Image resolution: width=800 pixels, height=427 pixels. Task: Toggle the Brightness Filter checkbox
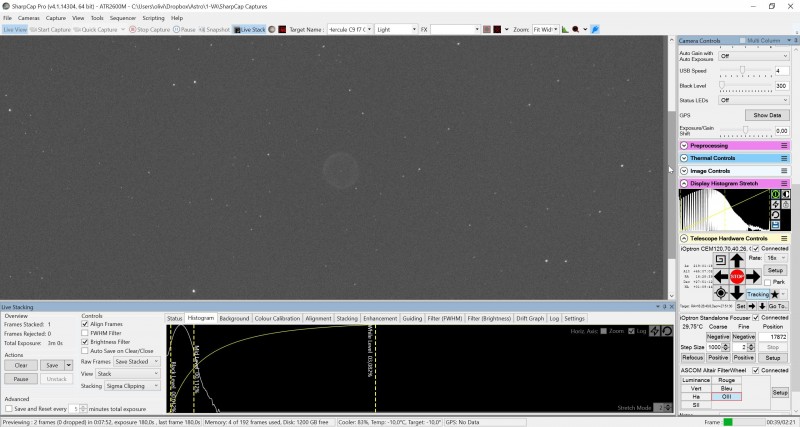[x=85, y=342]
